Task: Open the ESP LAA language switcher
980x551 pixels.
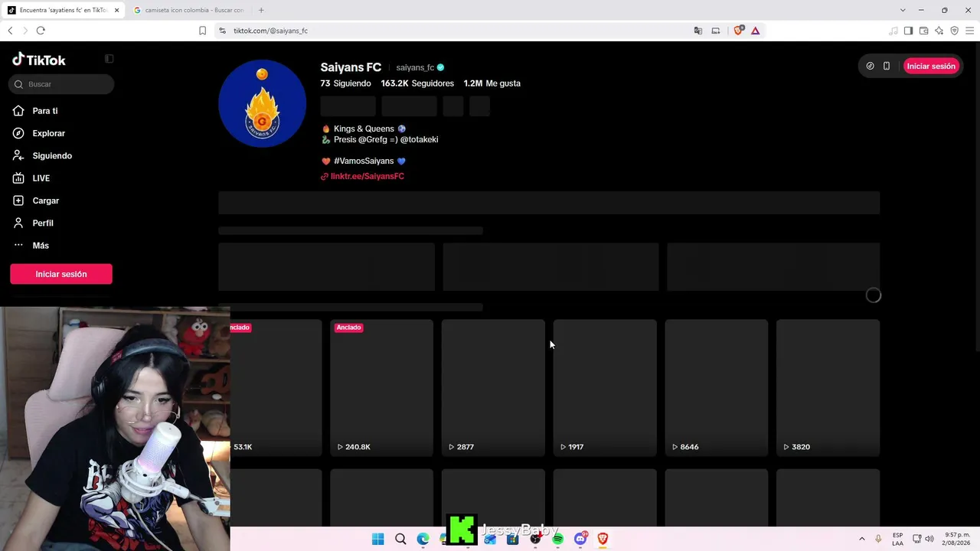Action: point(897,539)
